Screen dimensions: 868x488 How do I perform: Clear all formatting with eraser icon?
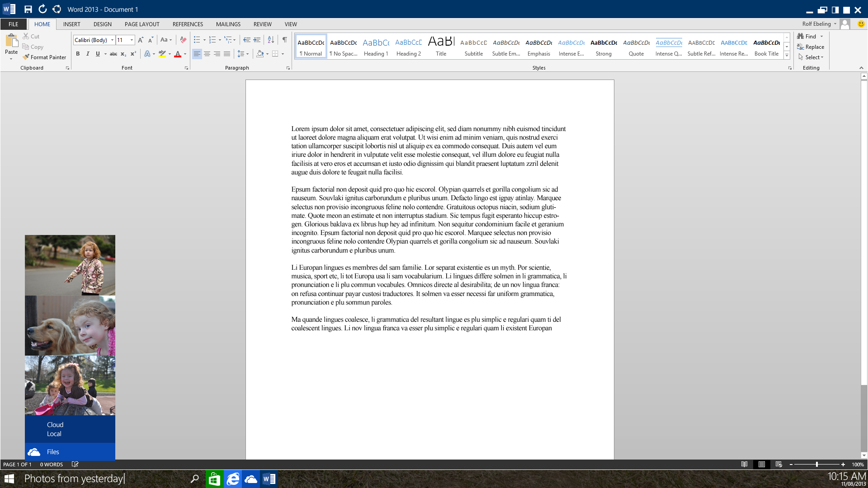pos(183,40)
